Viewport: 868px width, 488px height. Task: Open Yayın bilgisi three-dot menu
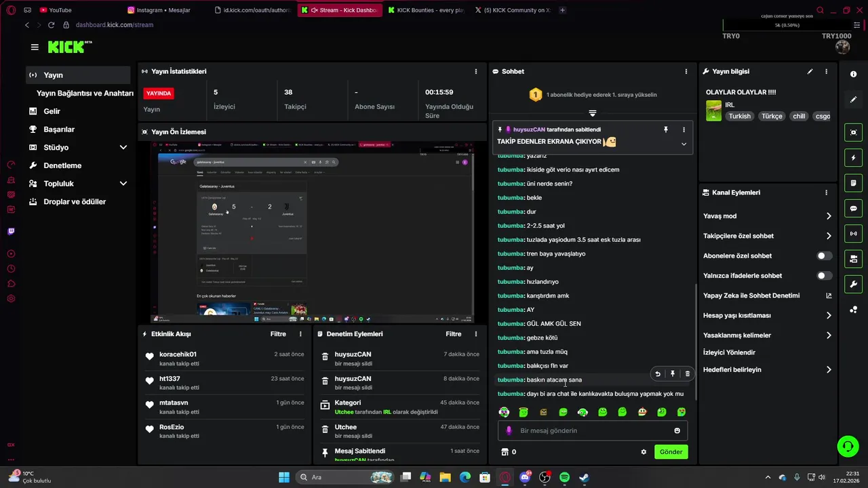tap(826, 71)
